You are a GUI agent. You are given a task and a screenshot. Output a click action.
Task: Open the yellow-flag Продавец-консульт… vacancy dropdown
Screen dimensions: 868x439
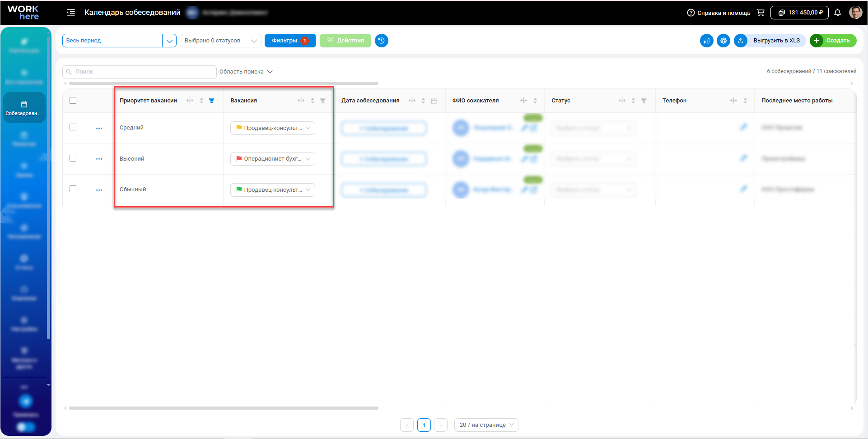pos(273,128)
